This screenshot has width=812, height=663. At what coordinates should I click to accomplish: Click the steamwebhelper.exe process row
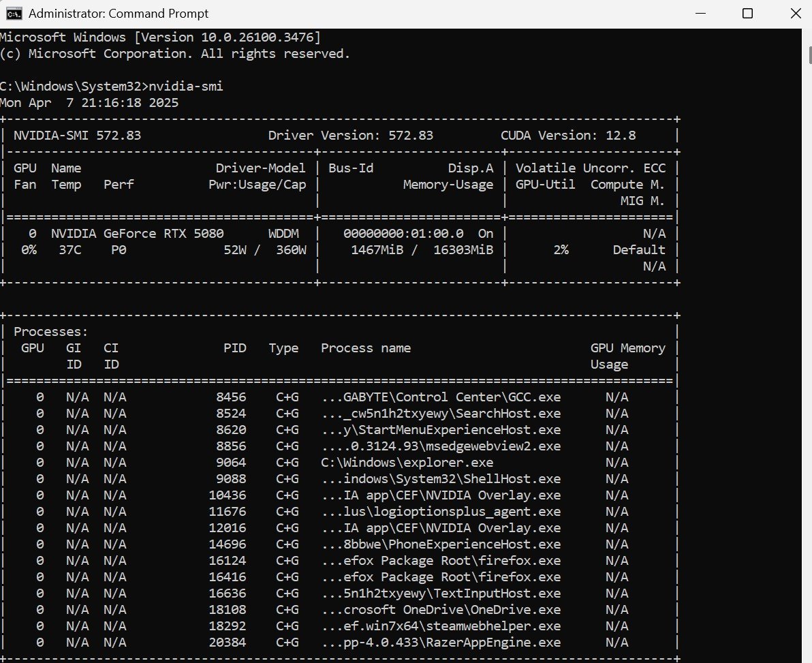coord(441,626)
